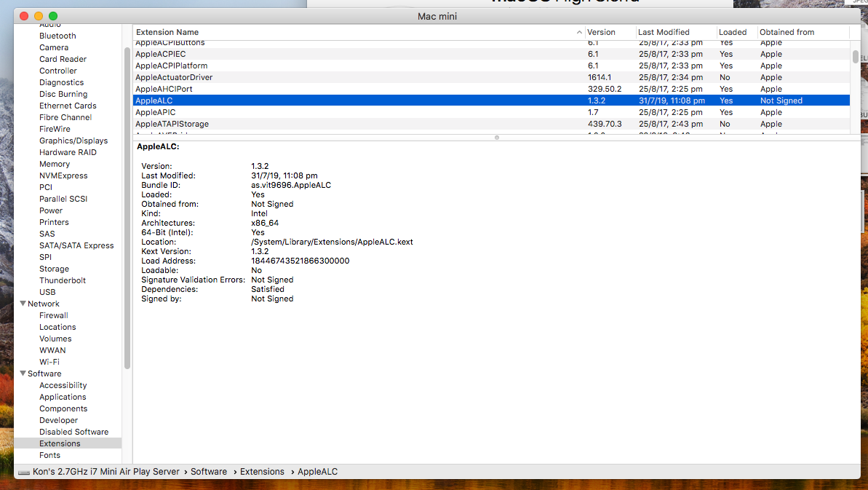868x490 pixels.
Task: Select the AppleAPIC extension row
Action: tap(491, 112)
